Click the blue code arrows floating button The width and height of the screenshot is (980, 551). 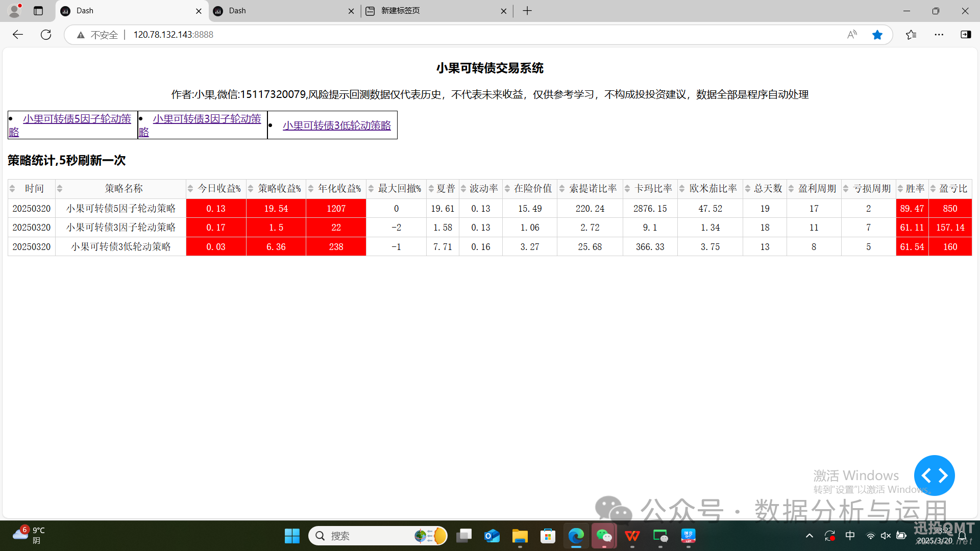click(x=934, y=475)
